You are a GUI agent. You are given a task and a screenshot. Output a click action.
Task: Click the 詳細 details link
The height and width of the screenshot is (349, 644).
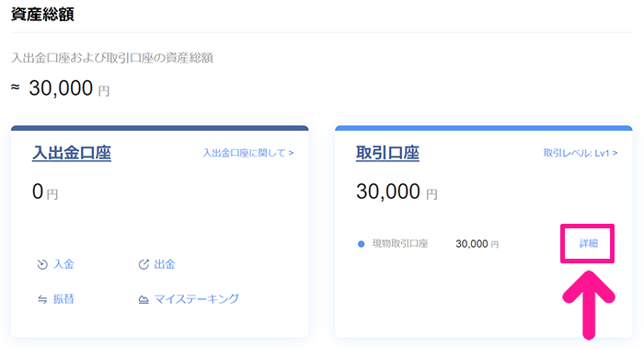point(588,243)
